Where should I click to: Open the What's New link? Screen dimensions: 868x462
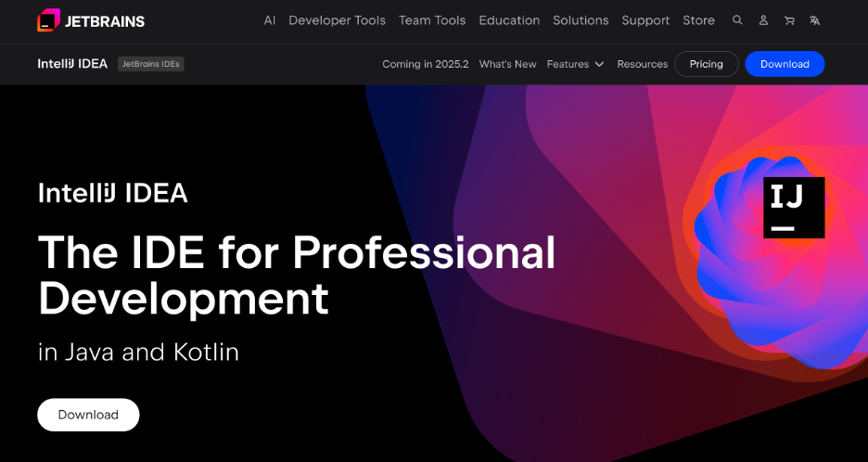point(507,64)
